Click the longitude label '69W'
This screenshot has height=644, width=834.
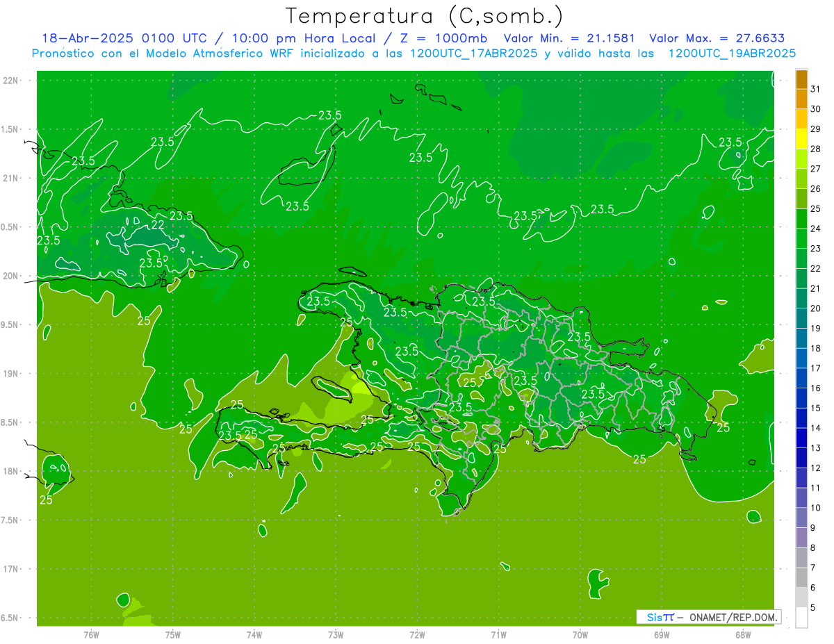[x=662, y=634]
